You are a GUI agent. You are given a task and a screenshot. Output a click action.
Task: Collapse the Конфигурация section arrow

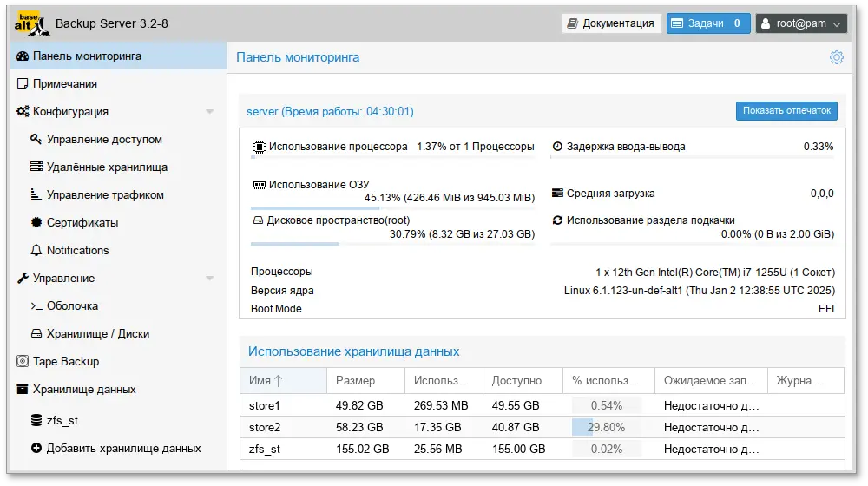pyautogui.click(x=209, y=112)
